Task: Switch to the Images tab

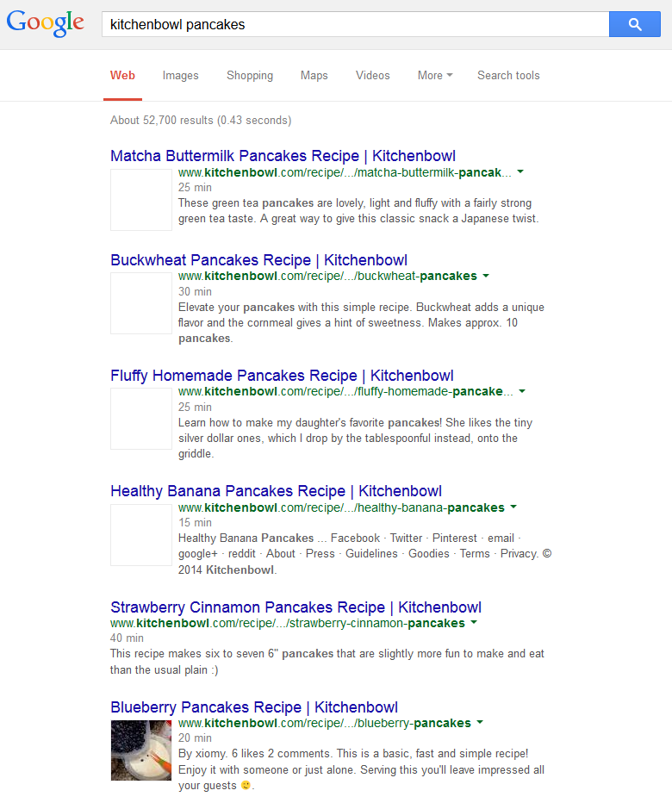Action: (x=180, y=76)
